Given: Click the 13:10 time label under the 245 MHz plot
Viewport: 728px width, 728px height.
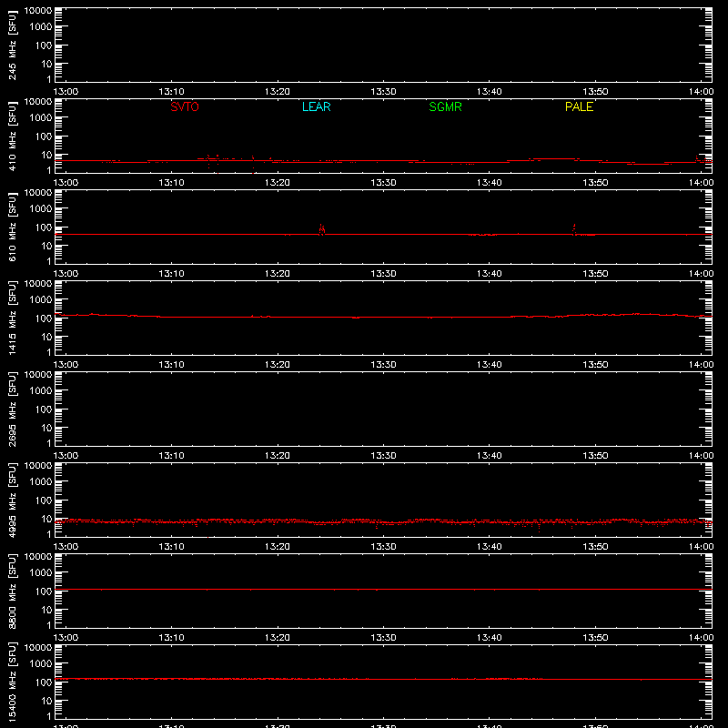Looking at the screenshot, I should click(x=171, y=92).
